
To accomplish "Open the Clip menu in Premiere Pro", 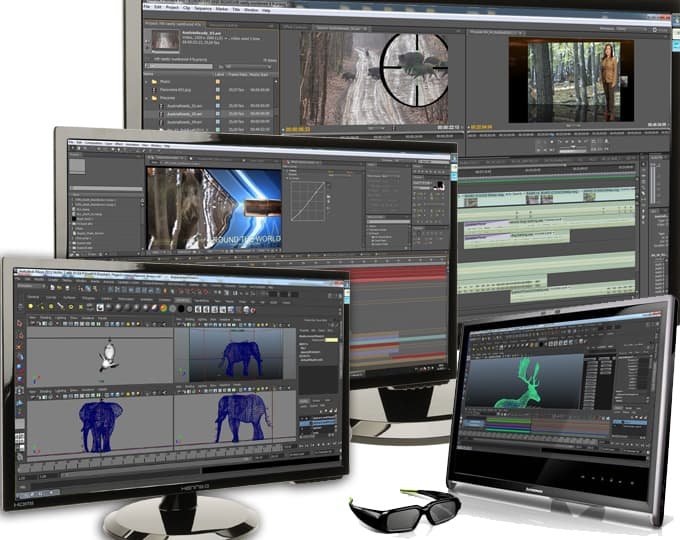I will [x=187, y=7].
